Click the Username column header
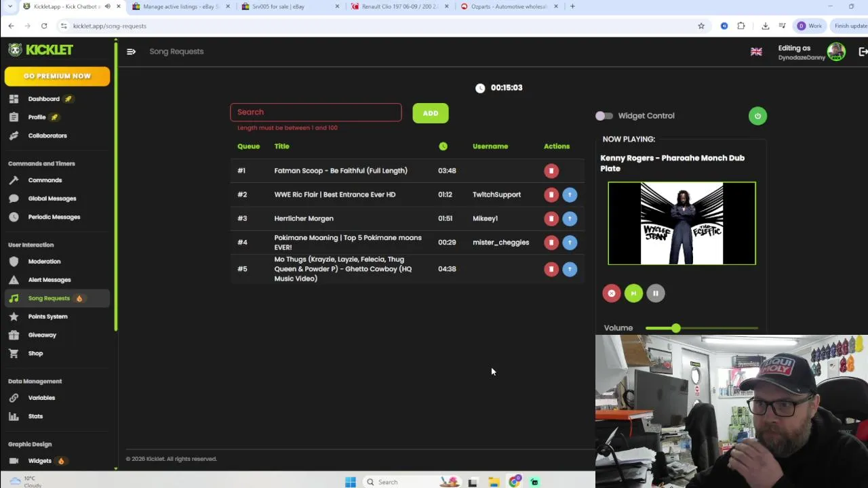This screenshot has height=488, width=868. [490, 146]
